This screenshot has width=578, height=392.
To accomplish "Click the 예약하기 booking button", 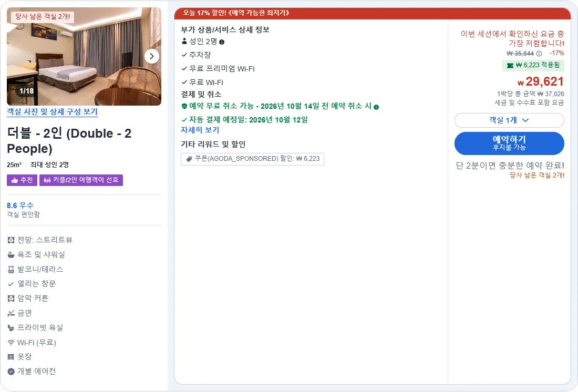I will (509, 143).
